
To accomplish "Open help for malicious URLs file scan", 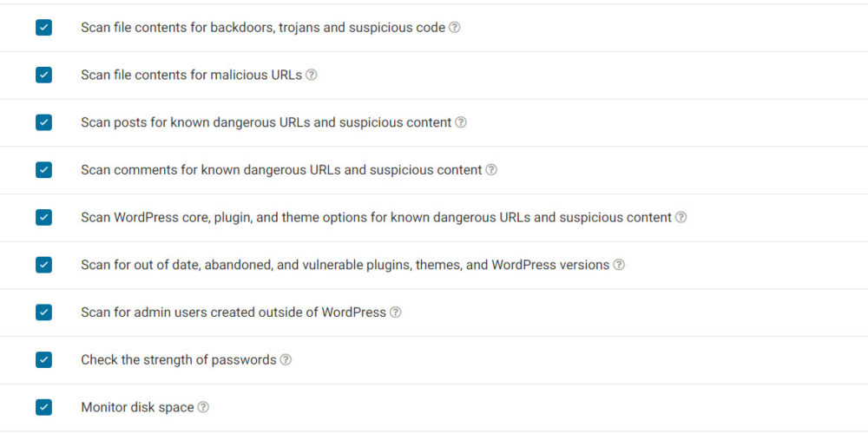I will pos(312,75).
